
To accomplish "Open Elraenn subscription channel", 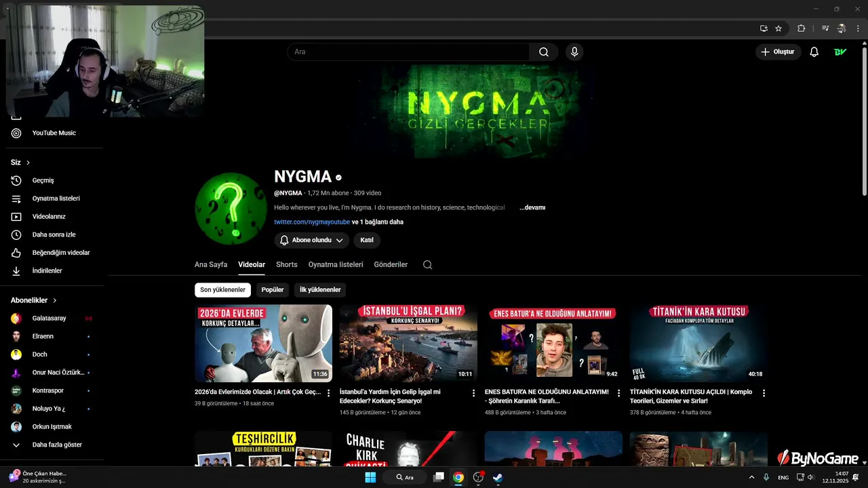I will [52, 336].
